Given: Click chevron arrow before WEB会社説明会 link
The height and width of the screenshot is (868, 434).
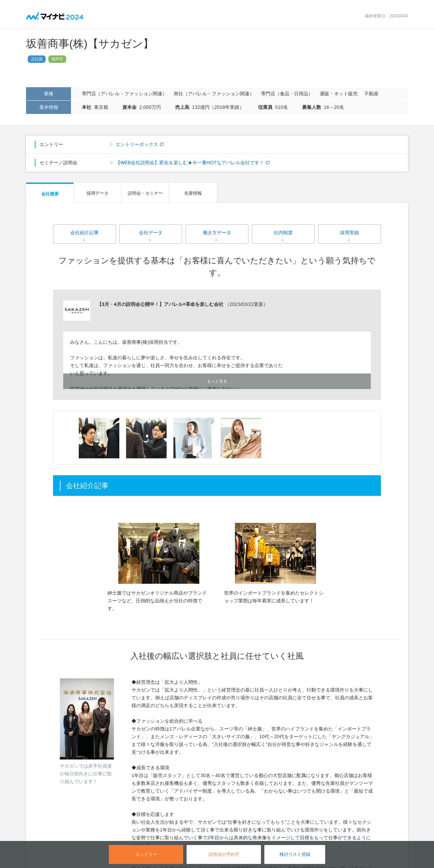Looking at the screenshot, I should (x=111, y=163).
